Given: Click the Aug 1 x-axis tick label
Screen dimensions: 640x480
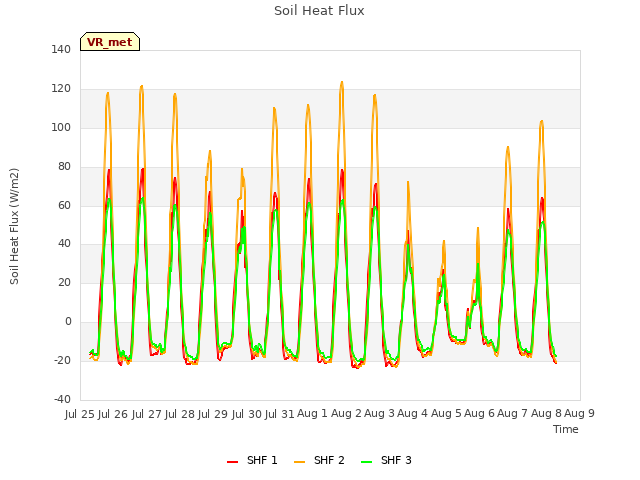Looking at the screenshot, I should point(312,414).
